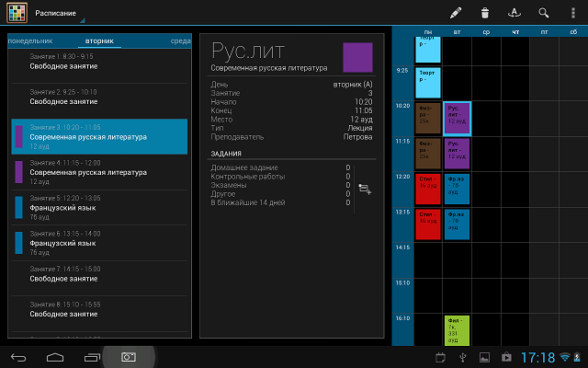Tap the Android back button
Screen dimensions: 588x368
(x=18, y=358)
